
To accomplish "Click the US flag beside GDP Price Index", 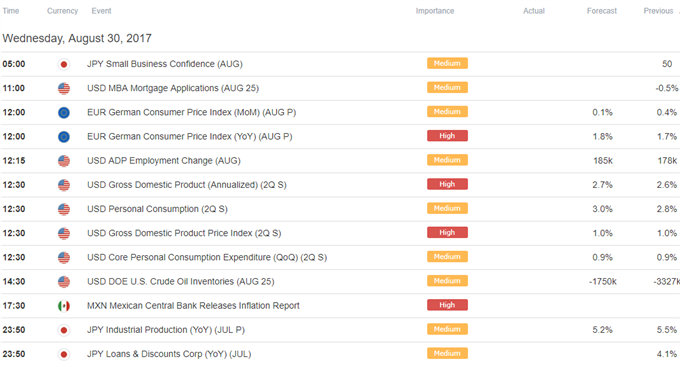I will pos(64,233).
